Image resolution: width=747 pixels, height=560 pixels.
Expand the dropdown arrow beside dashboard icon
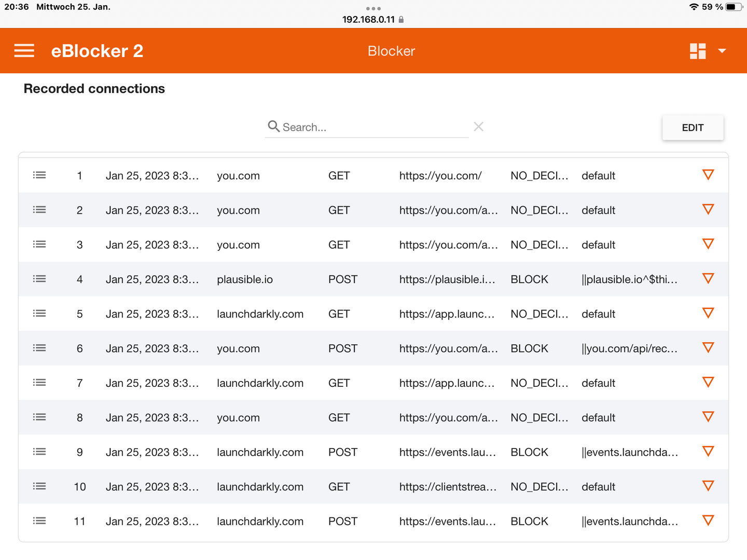(x=722, y=51)
